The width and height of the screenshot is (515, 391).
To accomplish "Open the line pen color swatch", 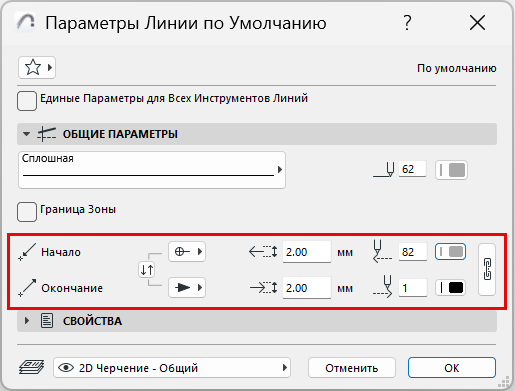I will pos(451,170).
